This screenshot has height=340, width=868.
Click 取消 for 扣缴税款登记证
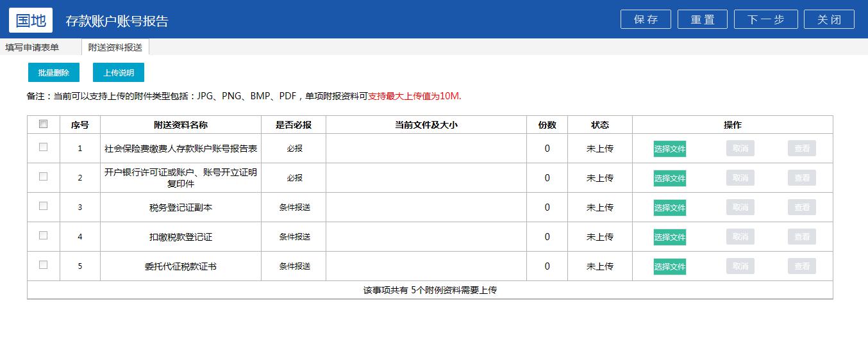740,237
